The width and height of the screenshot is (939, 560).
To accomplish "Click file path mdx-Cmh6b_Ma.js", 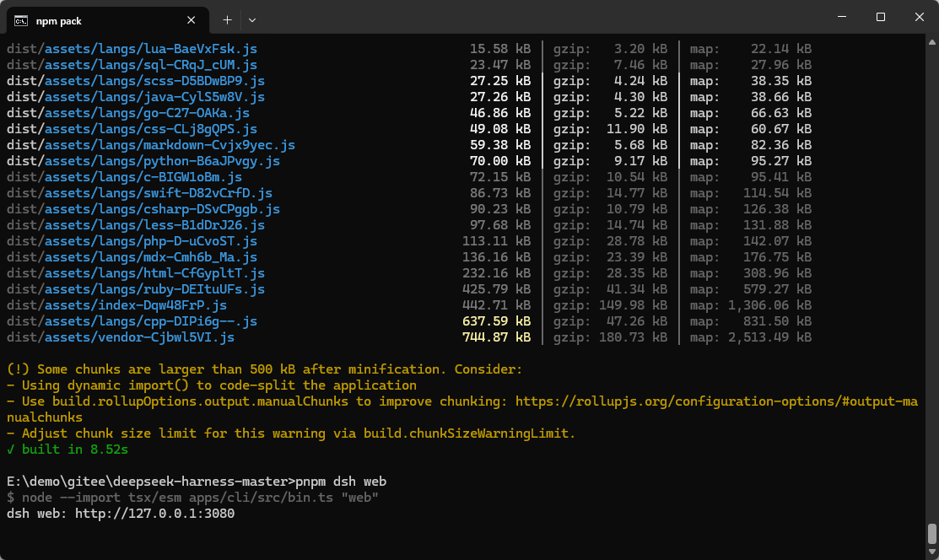I will [132, 257].
